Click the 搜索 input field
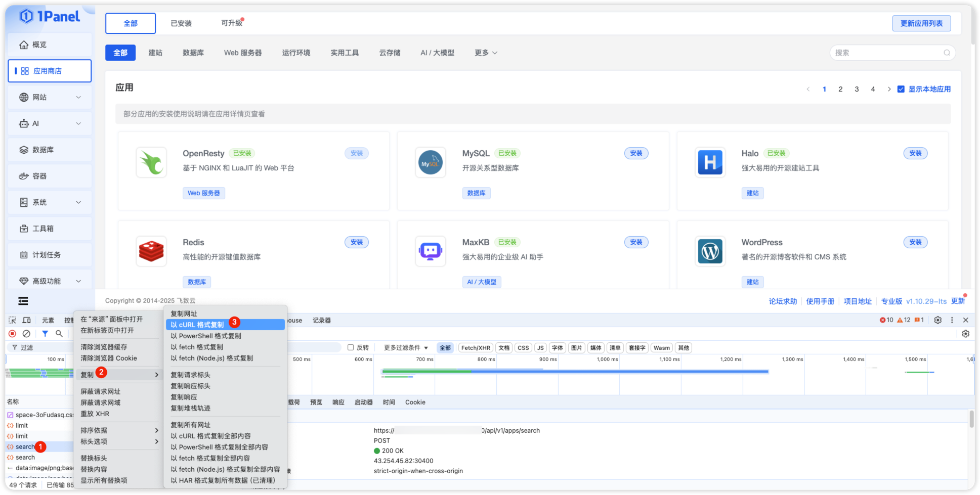 point(892,53)
